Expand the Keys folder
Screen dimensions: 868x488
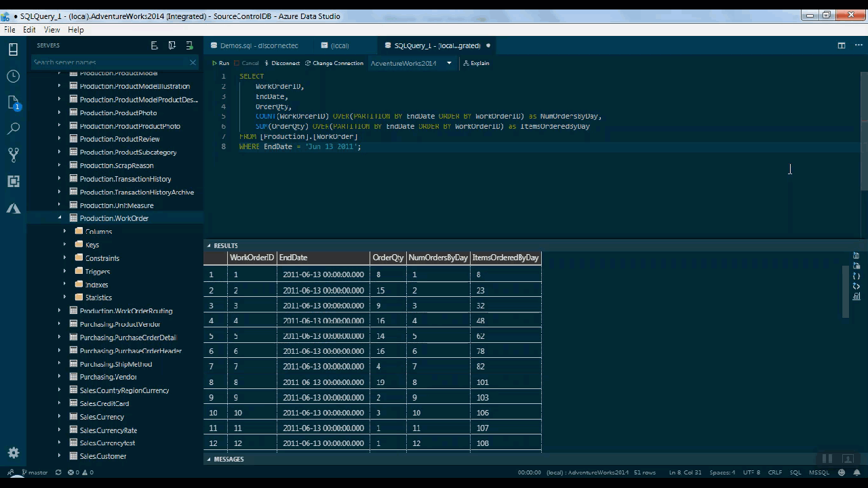tap(65, 245)
